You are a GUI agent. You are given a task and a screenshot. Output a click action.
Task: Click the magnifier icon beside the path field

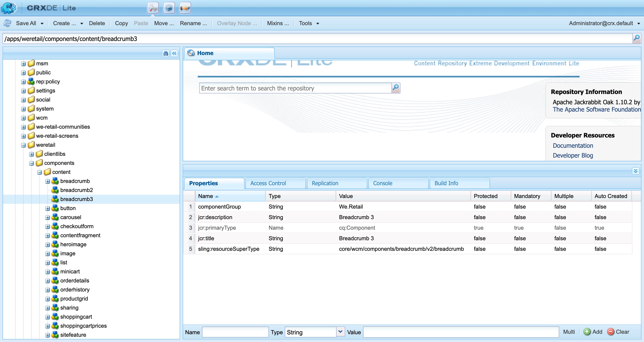636,38
